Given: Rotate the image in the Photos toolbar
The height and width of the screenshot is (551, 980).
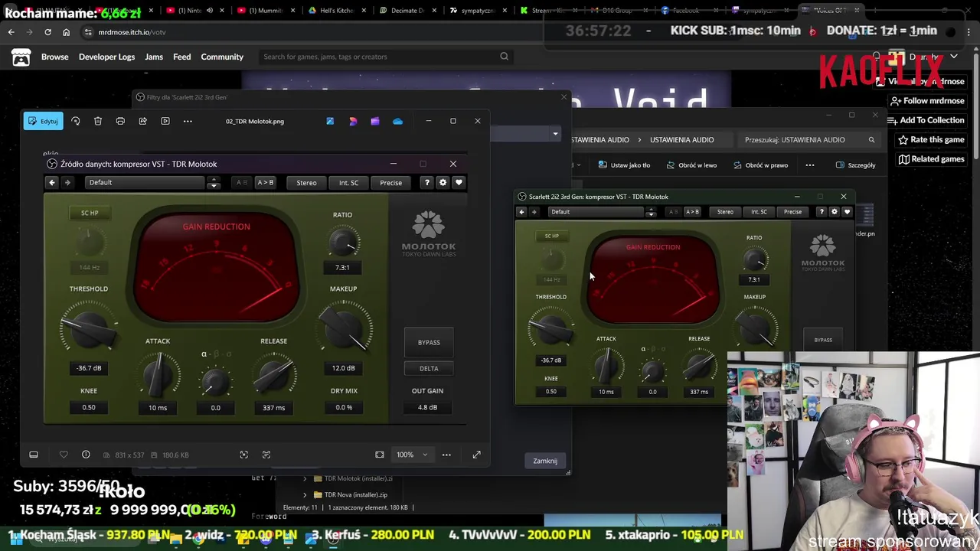Looking at the screenshot, I should tap(75, 121).
